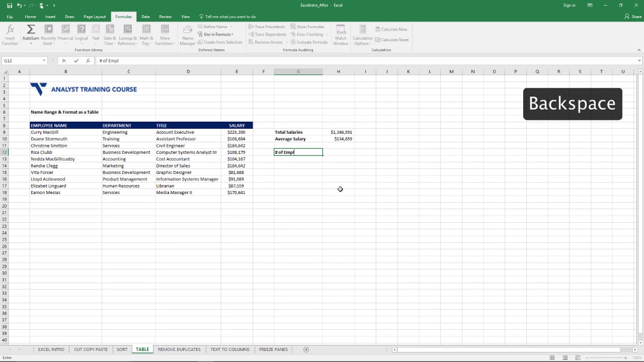The image size is (644, 362).
Task: Open the FREEZE PANES sheet tab
Action: coord(273,349)
